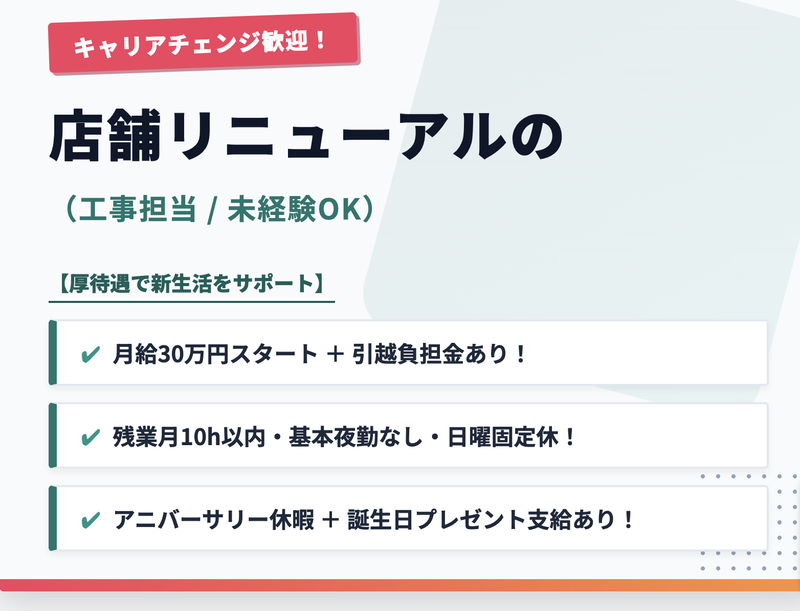Click the checkmark beside アニバーサリー休暇
Image resolution: width=800 pixels, height=611 pixels.
point(90,520)
